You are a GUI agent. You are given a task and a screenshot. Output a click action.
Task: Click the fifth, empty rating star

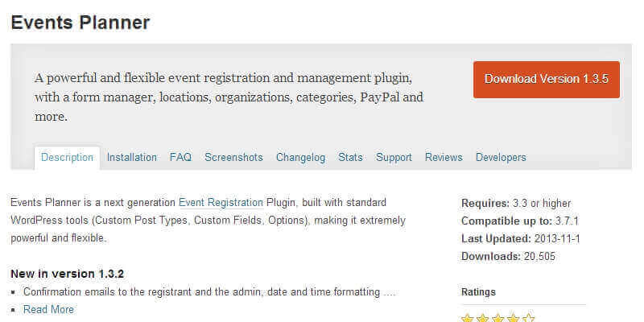tap(528, 319)
